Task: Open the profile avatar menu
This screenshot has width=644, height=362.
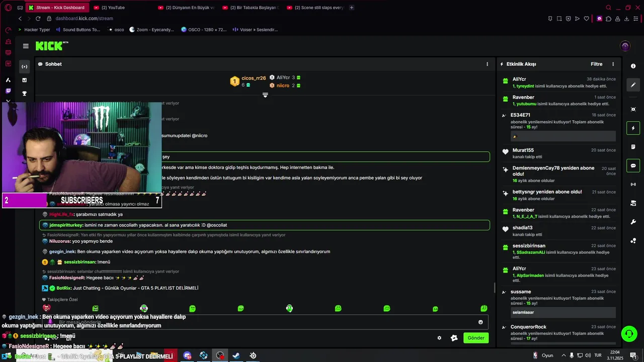Action: pyautogui.click(x=625, y=46)
